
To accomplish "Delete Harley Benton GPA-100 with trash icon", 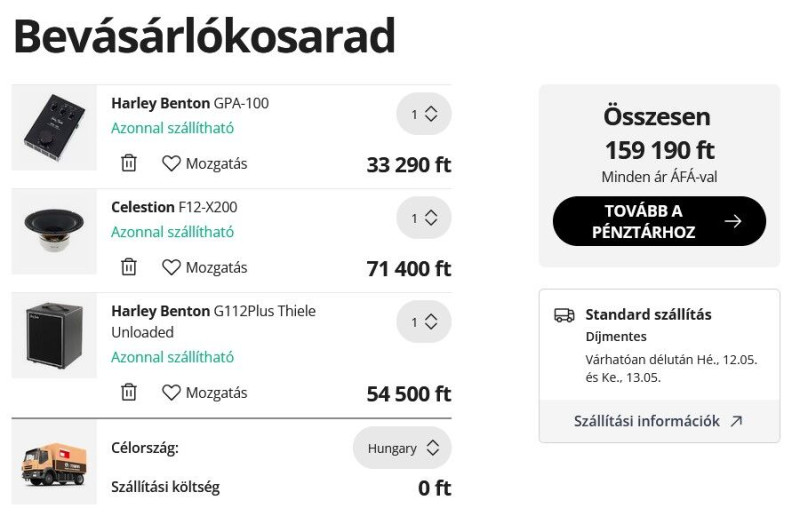I will click(129, 163).
